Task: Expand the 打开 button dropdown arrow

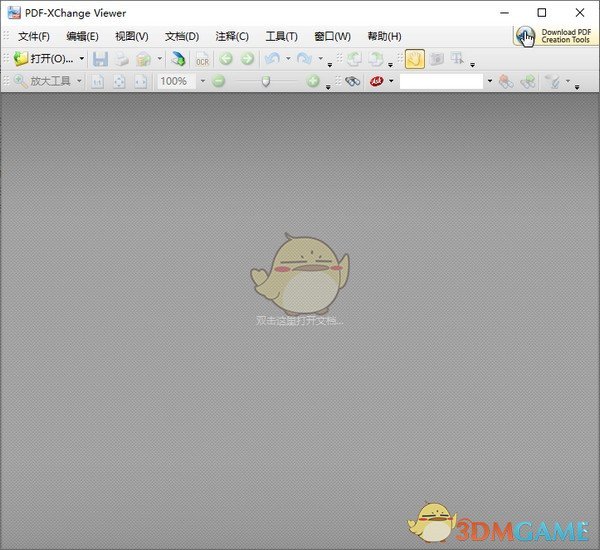Action: 82,59
